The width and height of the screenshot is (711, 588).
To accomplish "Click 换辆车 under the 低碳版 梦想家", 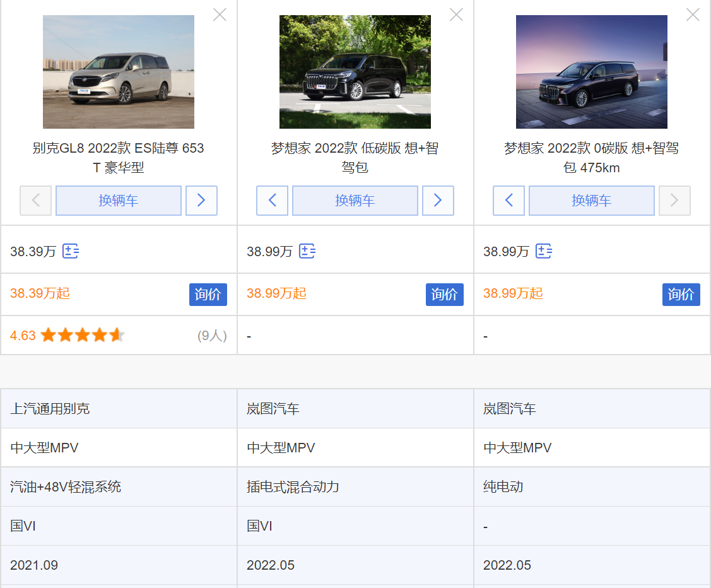I will pos(355,201).
